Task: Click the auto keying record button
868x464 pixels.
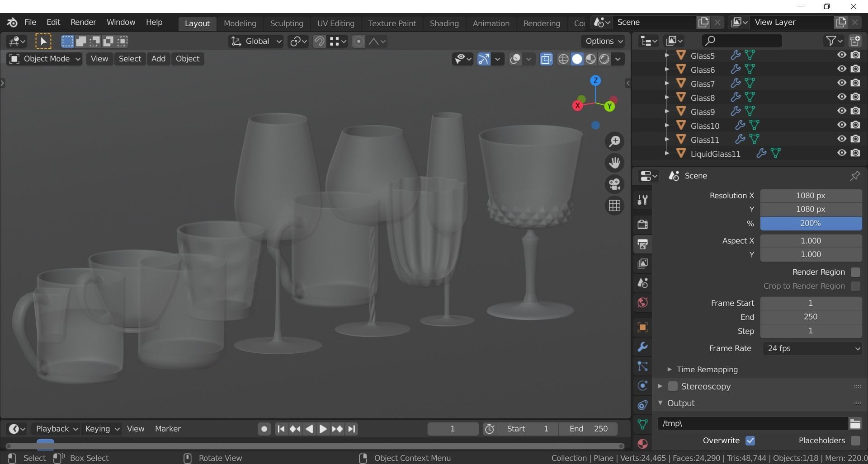Action: pyautogui.click(x=264, y=429)
